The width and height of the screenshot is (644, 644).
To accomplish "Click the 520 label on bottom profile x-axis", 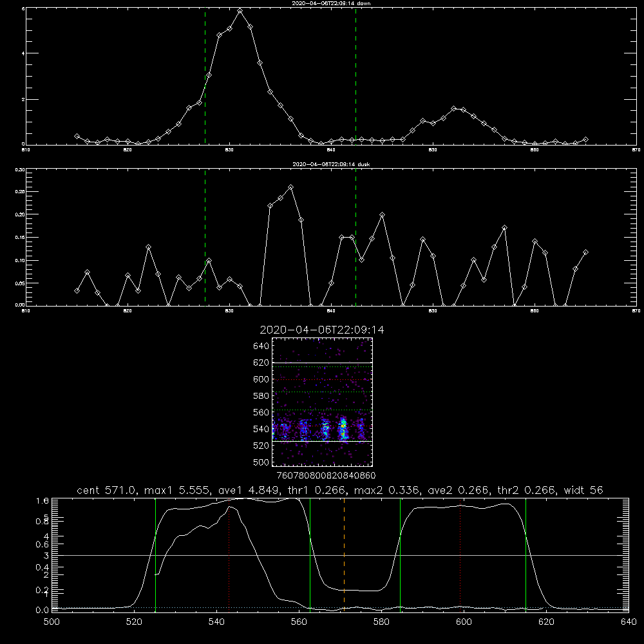I will (135, 622).
